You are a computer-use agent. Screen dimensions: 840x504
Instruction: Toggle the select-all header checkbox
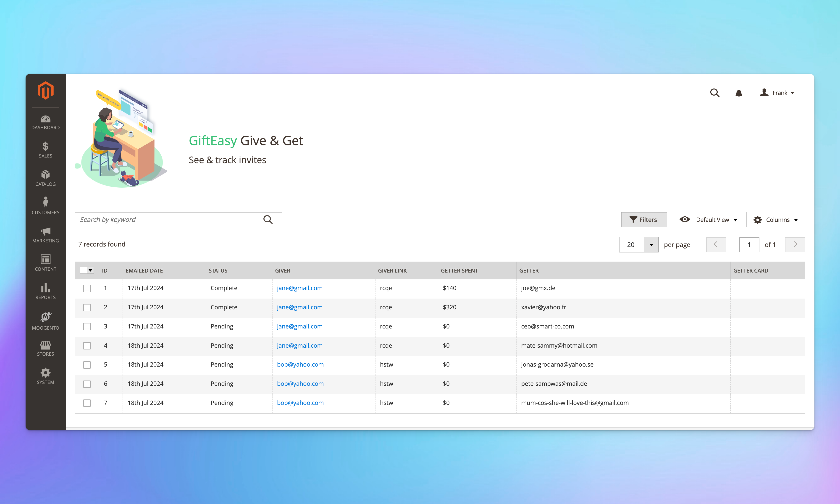[84, 270]
